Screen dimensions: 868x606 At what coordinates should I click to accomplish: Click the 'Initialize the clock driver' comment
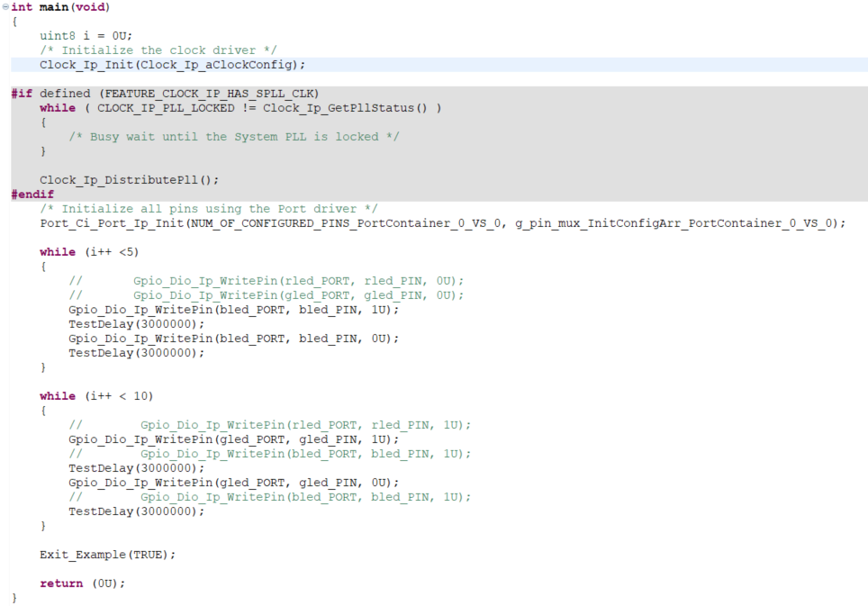158,50
